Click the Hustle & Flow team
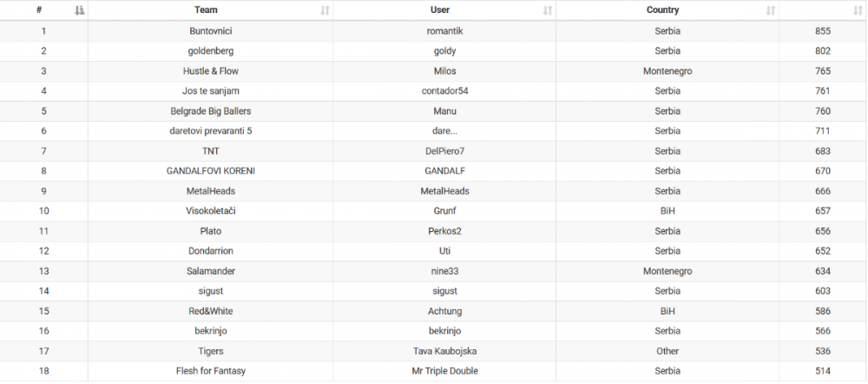 click(210, 71)
